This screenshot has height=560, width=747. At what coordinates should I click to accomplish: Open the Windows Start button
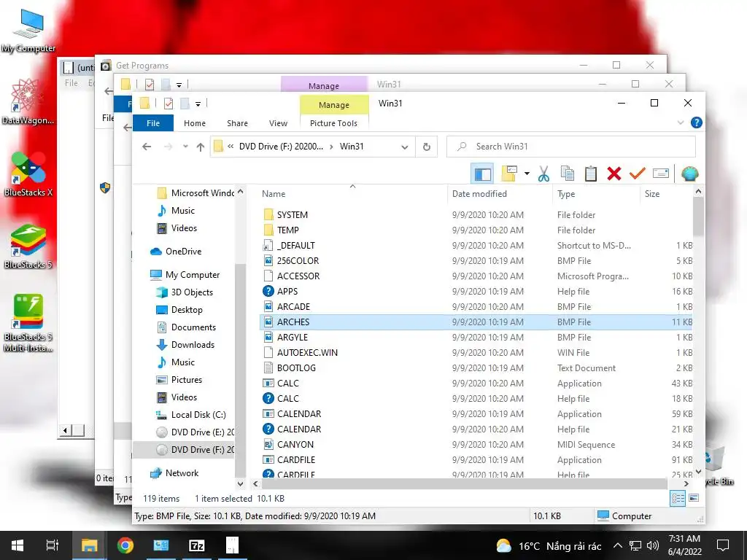[x=18, y=545]
